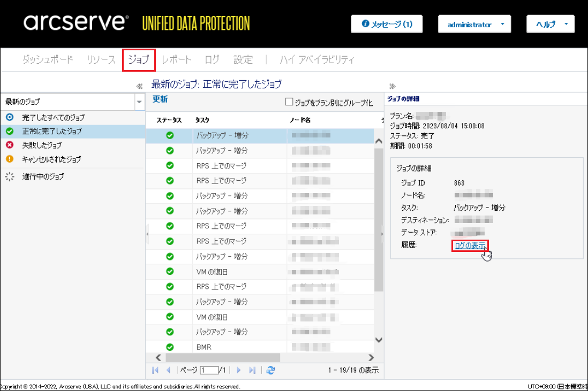Screen dimensions: 588x391
Task: Click the blue all-completed-jobs icon
Action: [x=10, y=117]
